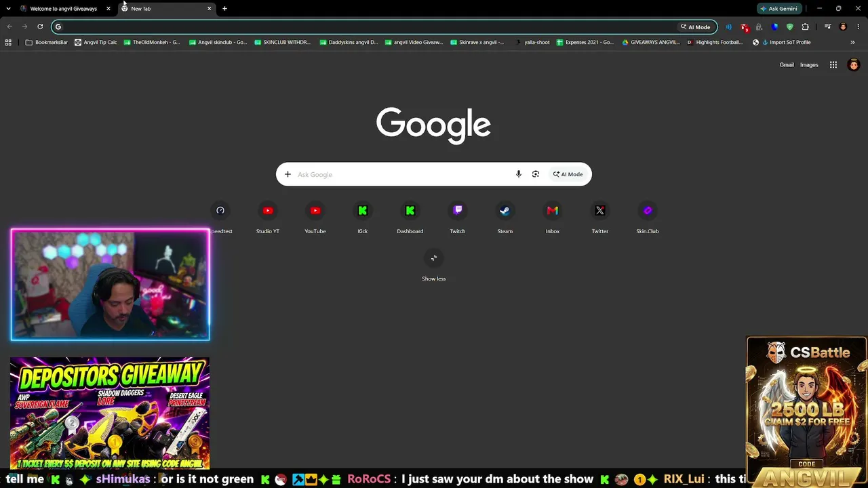The image size is (868, 488).
Task: Open the Angvil skinclub bookmark
Action: pos(218,42)
